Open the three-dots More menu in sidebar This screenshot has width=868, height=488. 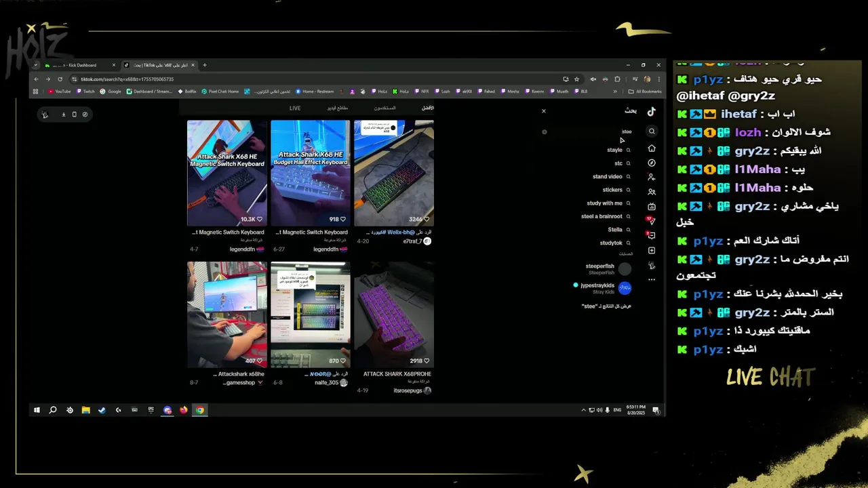[652, 279]
